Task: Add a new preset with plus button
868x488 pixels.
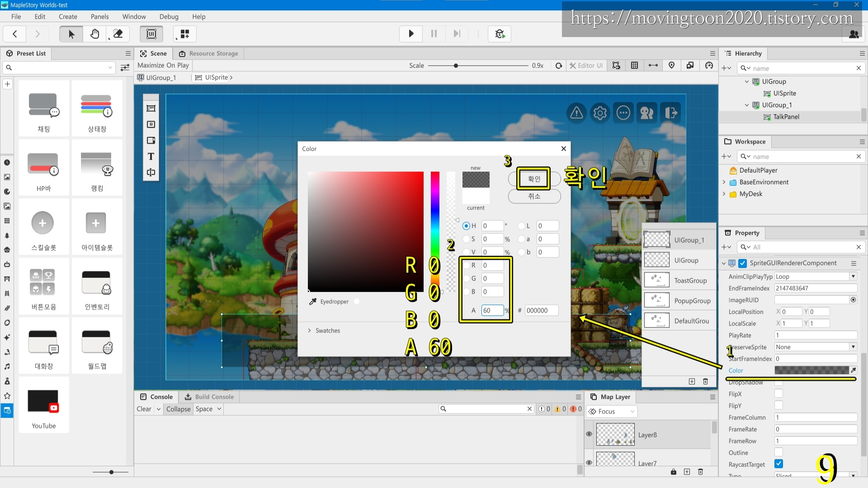Action: [x=7, y=84]
